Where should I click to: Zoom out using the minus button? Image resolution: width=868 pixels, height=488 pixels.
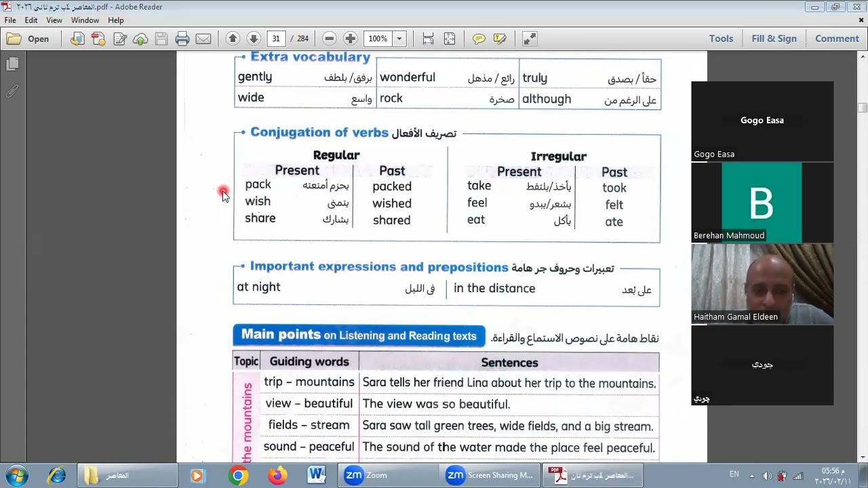329,39
